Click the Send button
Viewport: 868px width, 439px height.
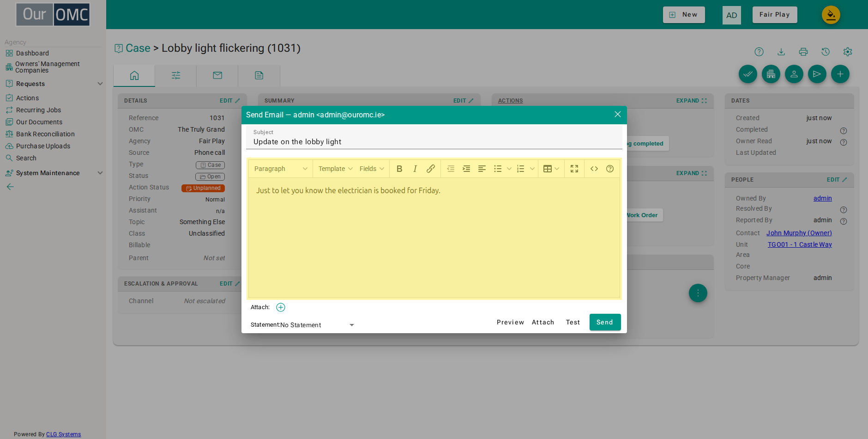click(605, 322)
